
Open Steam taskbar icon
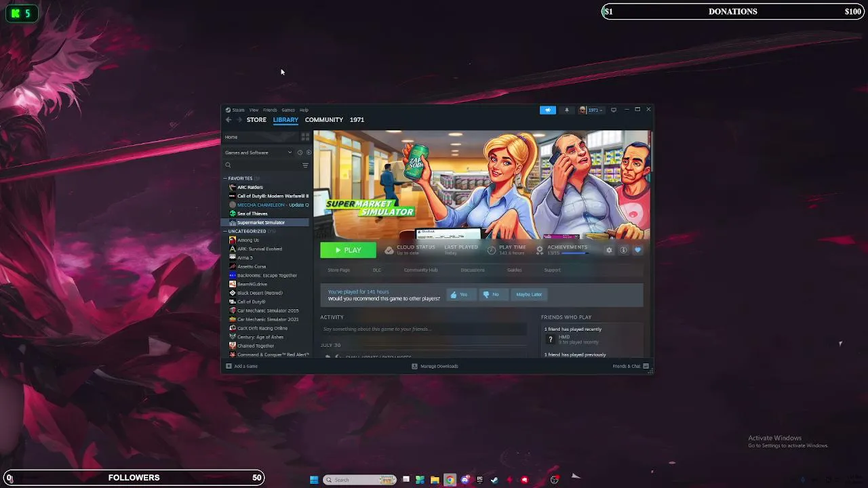494,480
